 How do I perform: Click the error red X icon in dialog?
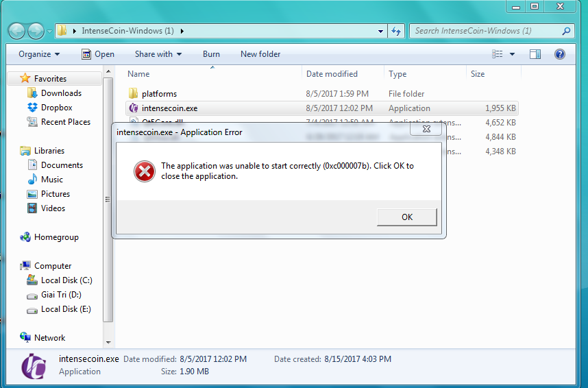click(145, 171)
